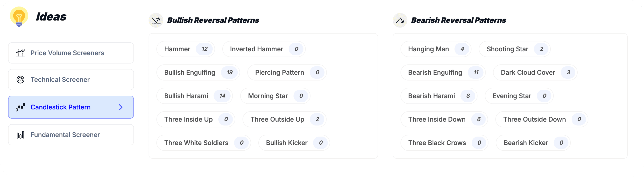Screen dimensions: 644x177
Task: Click the Bullish Harami count badge
Action: point(223,96)
